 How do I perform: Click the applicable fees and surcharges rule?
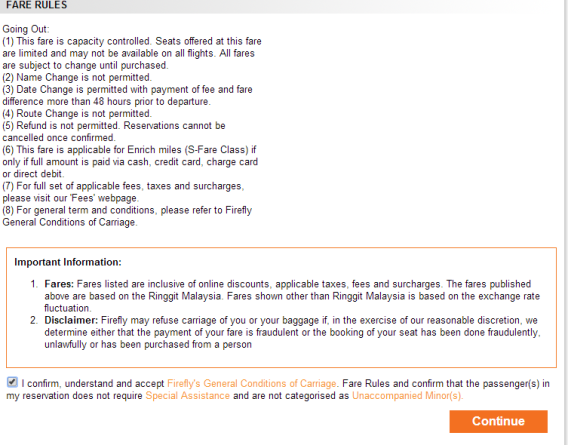(123, 192)
